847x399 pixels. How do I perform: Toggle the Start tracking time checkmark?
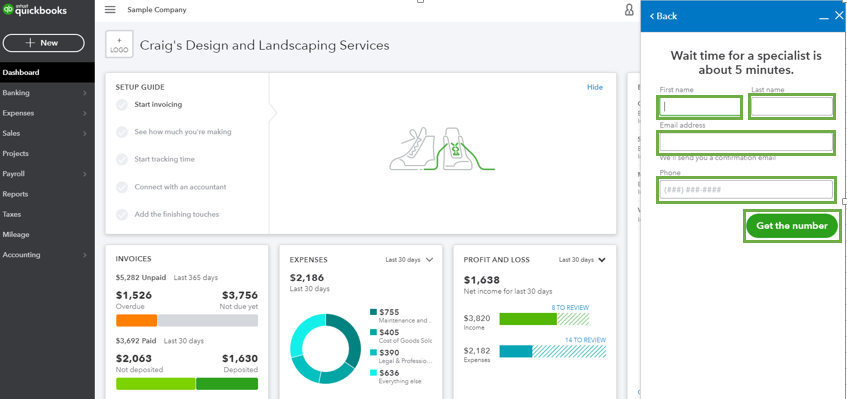click(122, 159)
